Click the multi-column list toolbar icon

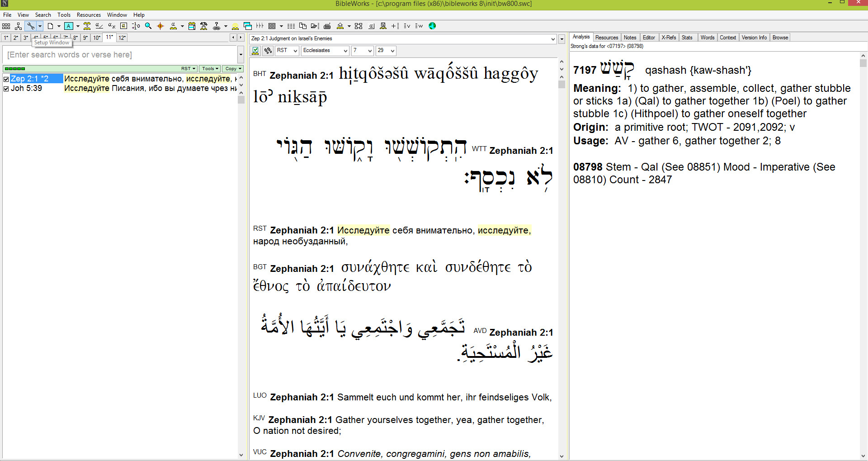(x=291, y=26)
